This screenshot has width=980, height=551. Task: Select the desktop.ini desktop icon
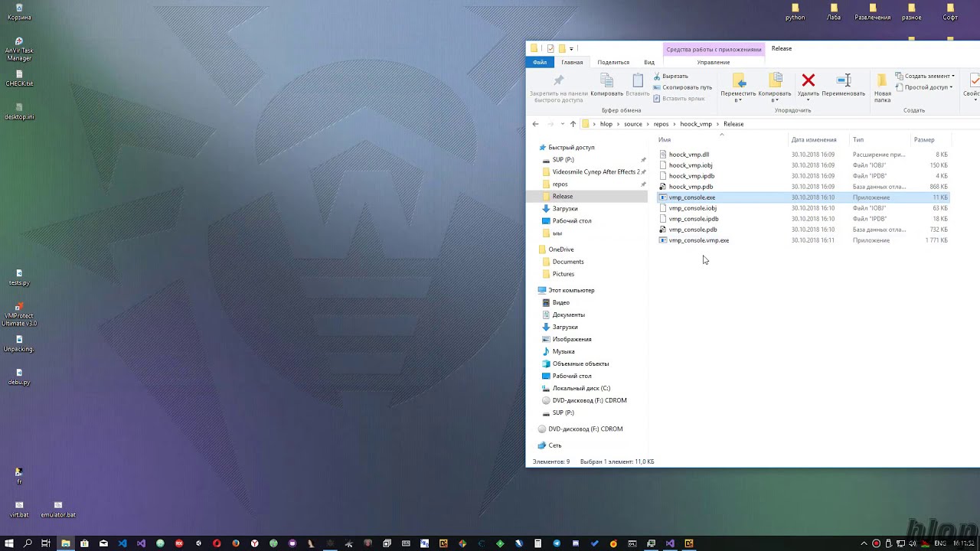tap(19, 112)
